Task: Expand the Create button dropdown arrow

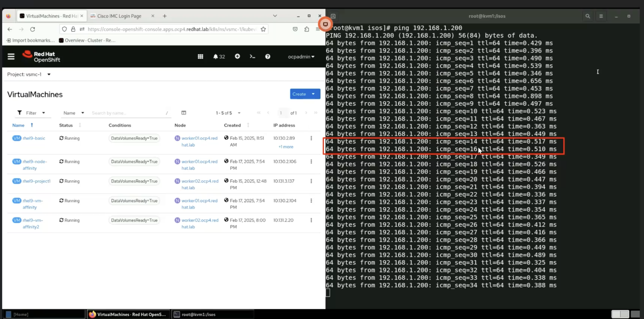Action: [313, 94]
